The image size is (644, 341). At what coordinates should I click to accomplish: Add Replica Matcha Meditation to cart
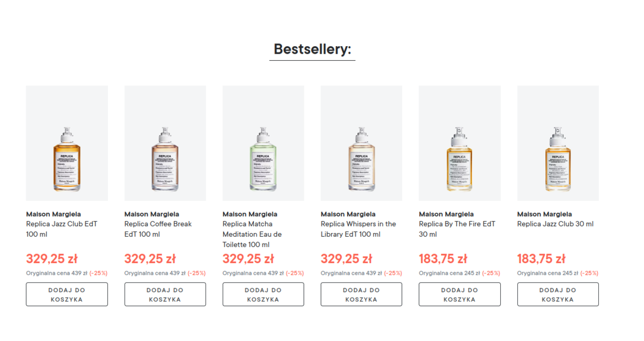click(x=263, y=294)
